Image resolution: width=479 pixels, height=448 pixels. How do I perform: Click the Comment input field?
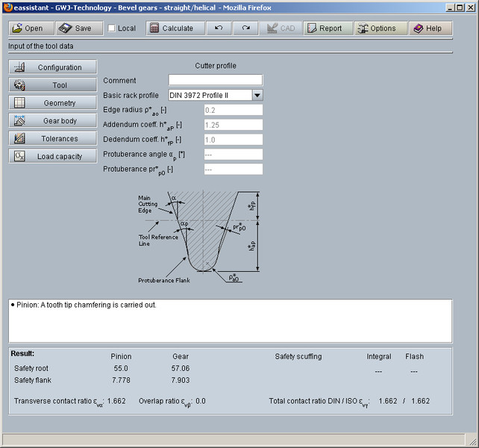click(215, 80)
